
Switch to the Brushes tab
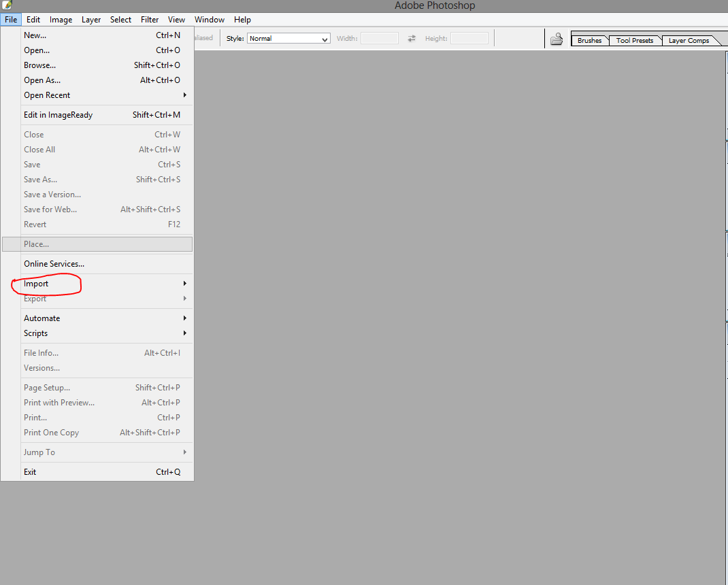(589, 40)
